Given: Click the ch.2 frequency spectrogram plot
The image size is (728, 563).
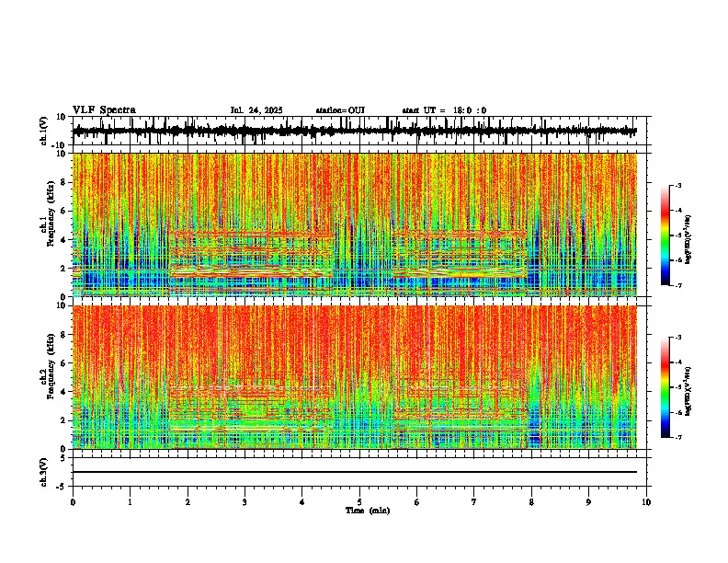Looking at the screenshot, I should coord(355,377).
